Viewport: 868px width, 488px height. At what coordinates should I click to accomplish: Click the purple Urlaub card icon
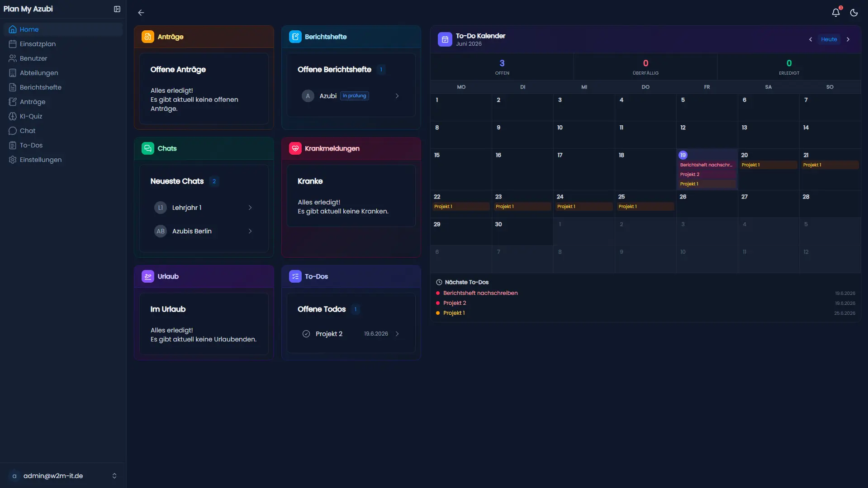point(148,276)
